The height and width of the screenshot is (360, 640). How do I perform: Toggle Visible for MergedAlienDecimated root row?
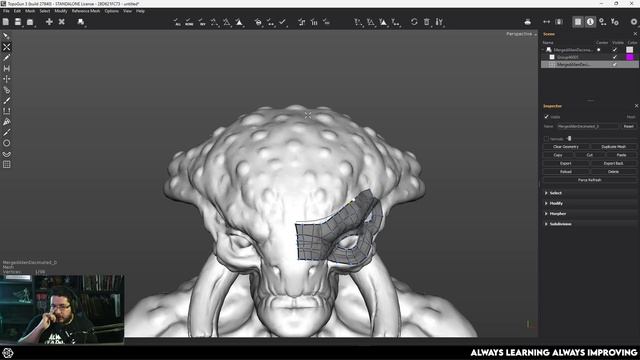tap(615, 50)
